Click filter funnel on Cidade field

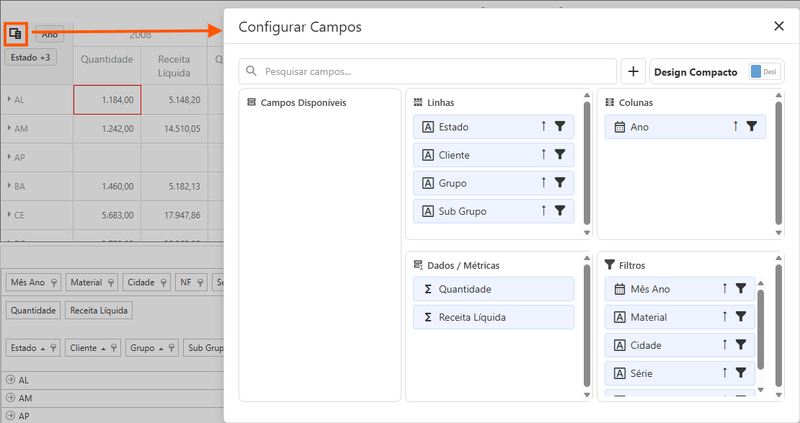[x=741, y=345]
